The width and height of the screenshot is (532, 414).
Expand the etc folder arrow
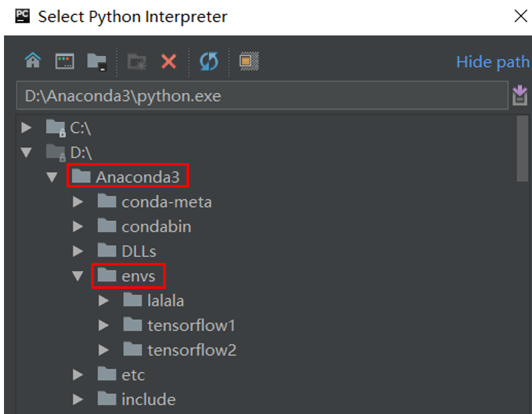[78, 375]
